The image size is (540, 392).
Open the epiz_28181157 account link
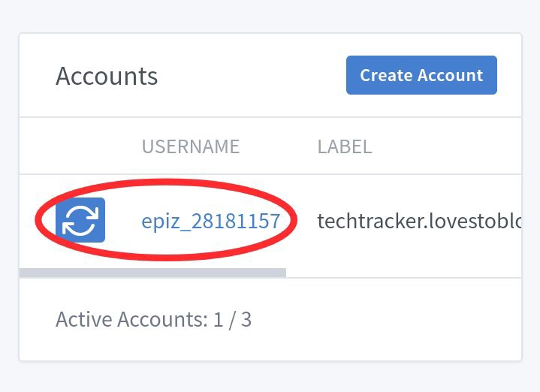click(210, 221)
